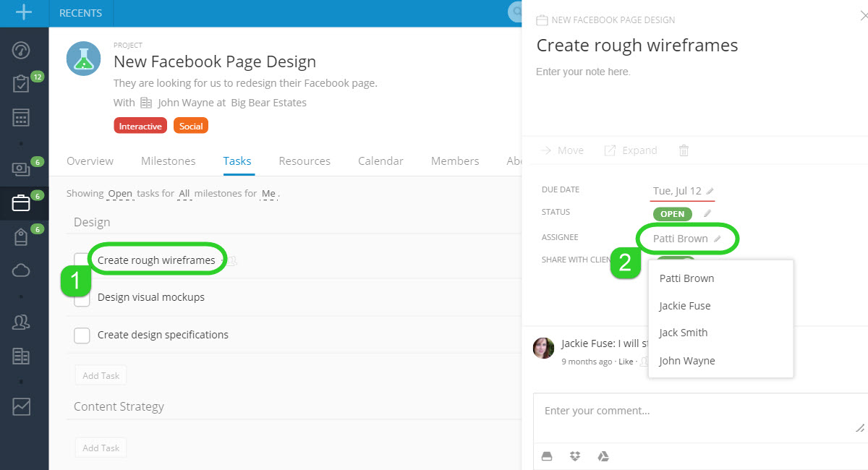Click the pencil icon next to due date
The height and width of the screenshot is (470, 868).
710,192
